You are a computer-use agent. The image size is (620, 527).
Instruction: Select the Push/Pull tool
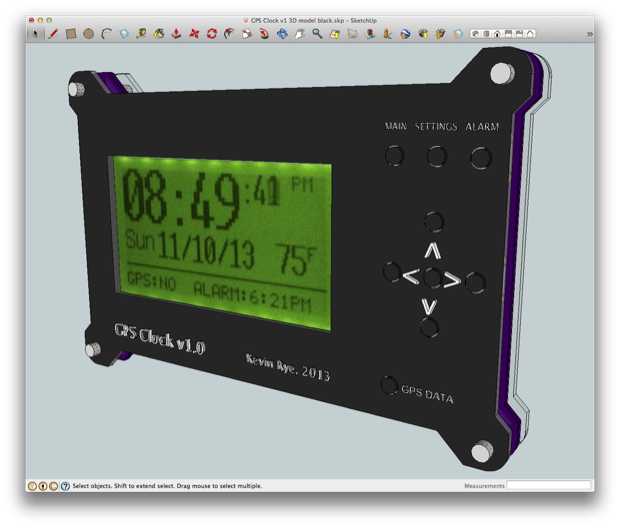tap(176, 34)
